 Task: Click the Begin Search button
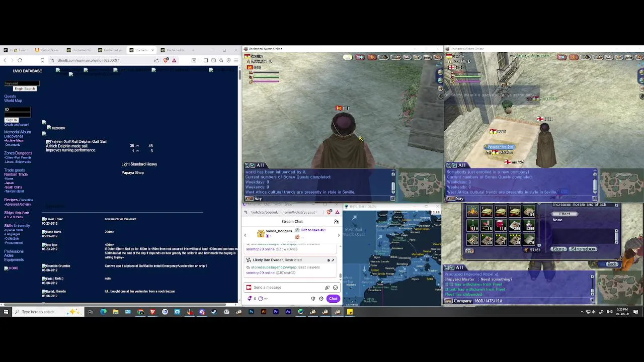tap(25, 88)
